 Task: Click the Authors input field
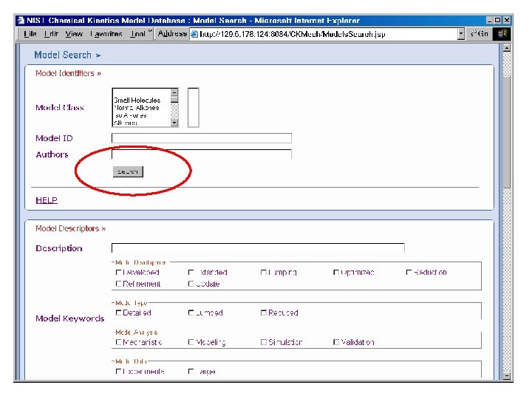pyautogui.click(x=202, y=154)
